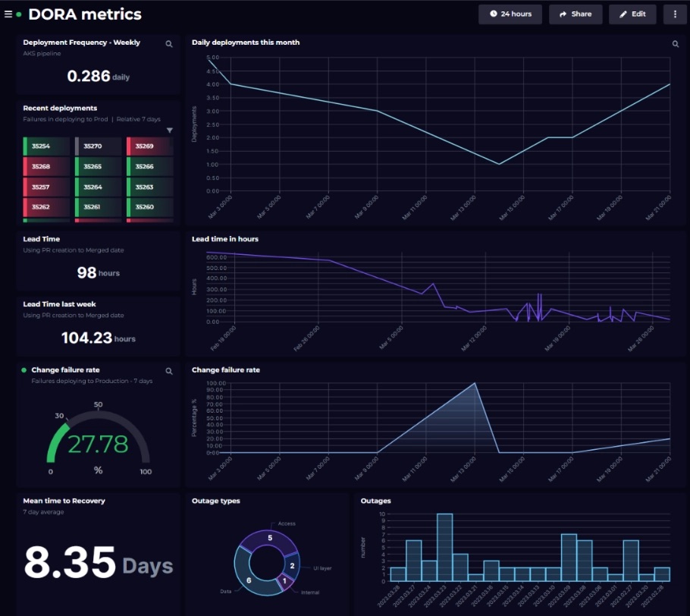Open the dashboard kebab options menu

pos(673,14)
